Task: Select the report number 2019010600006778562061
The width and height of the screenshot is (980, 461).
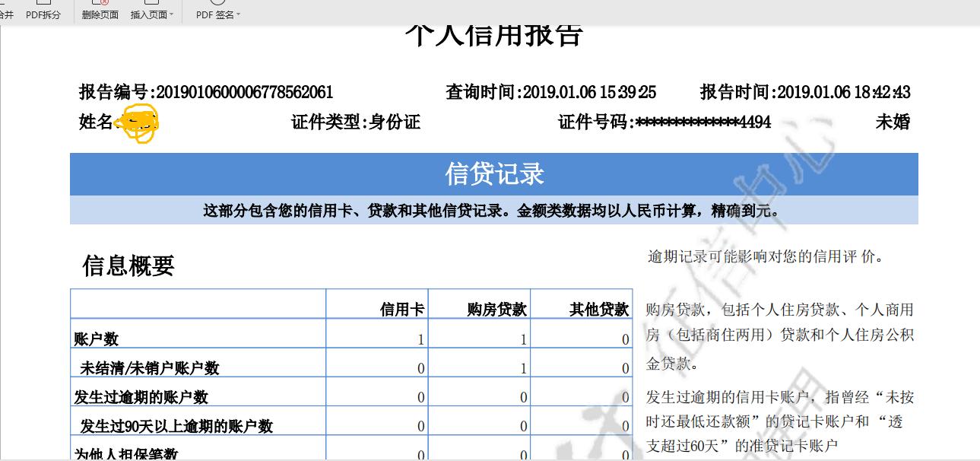Action: 242,92
